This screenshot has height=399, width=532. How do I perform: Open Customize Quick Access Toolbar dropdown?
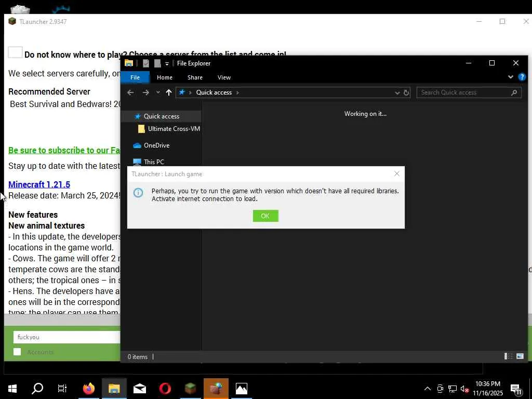167,63
